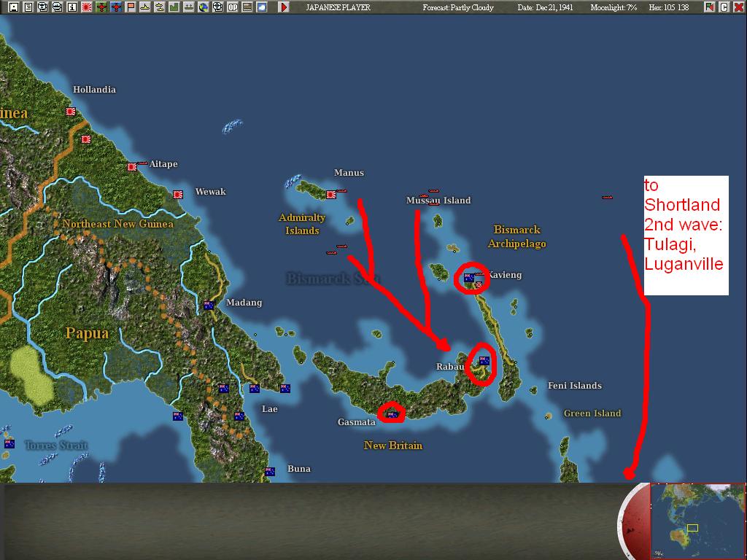Click the 'Feni Islands' map label
Screen dimensions: 747x560
point(575,385)
